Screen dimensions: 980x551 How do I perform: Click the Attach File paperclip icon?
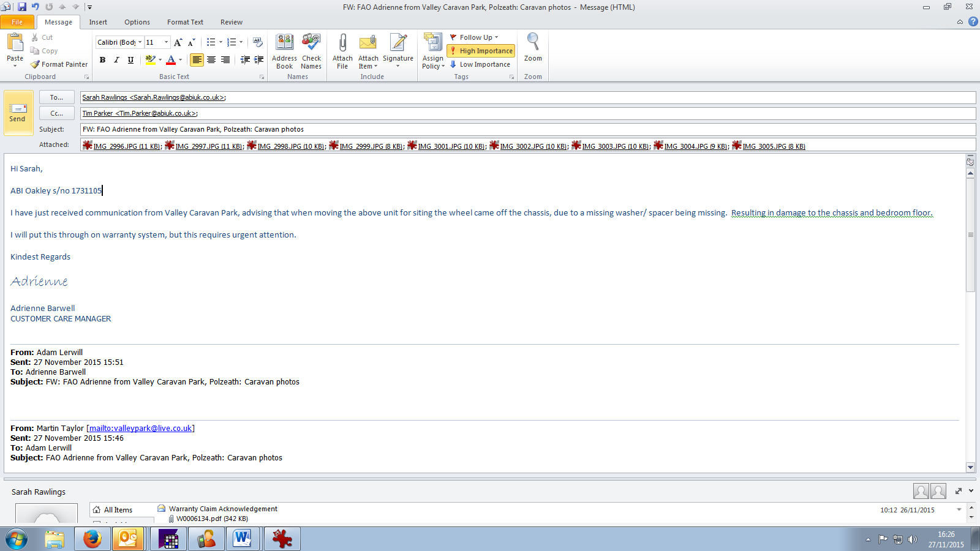coord(342,44)
